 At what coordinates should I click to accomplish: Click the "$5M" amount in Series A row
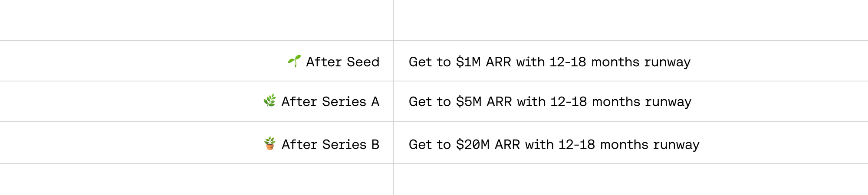coord(469,102)
